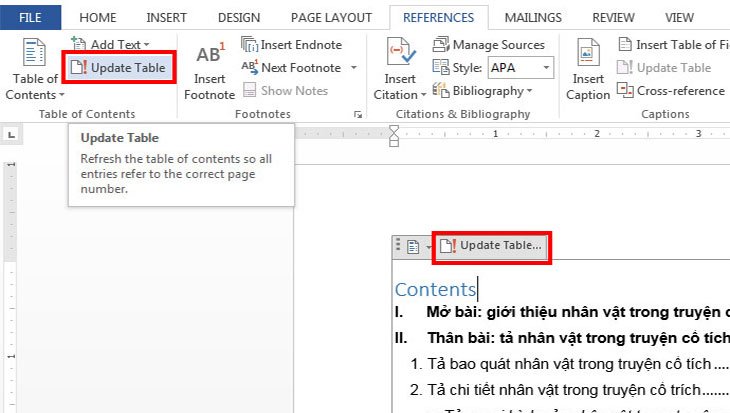Click Update Table in Table of Contents group
This screenshot has height=413, width=730.
(119, 68)
